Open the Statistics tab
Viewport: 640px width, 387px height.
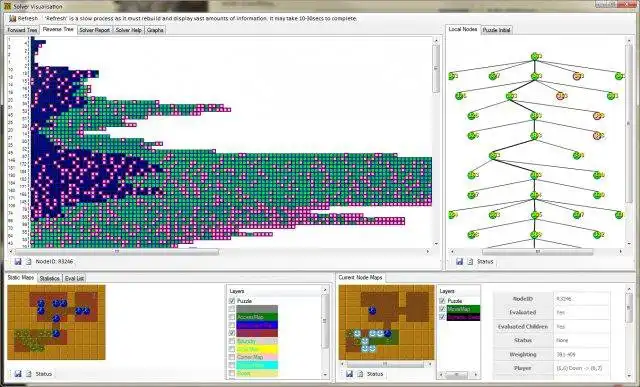click(x=50, y=278)
